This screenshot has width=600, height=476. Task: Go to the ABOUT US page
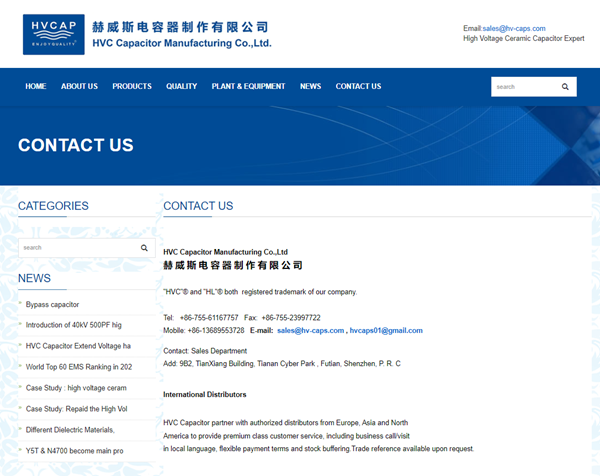[79, 86]
